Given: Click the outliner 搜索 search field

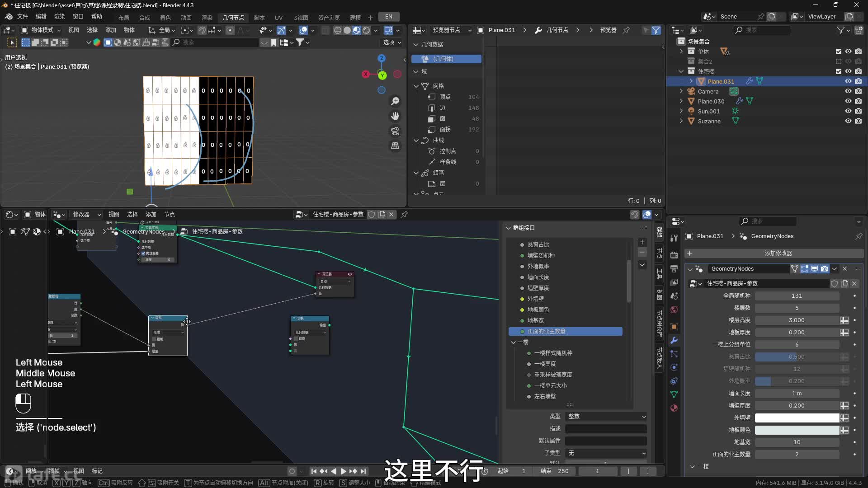Looking at the screenshot, I should pos(762,30).
